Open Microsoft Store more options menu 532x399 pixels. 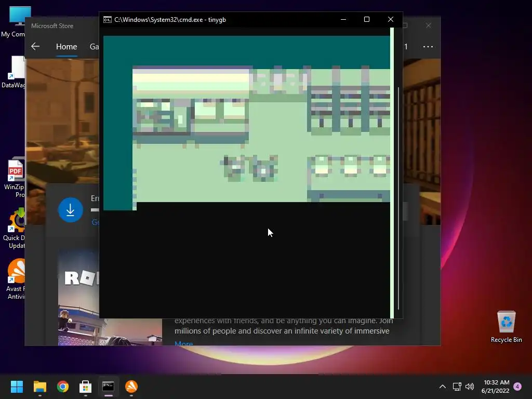point(428,46)
